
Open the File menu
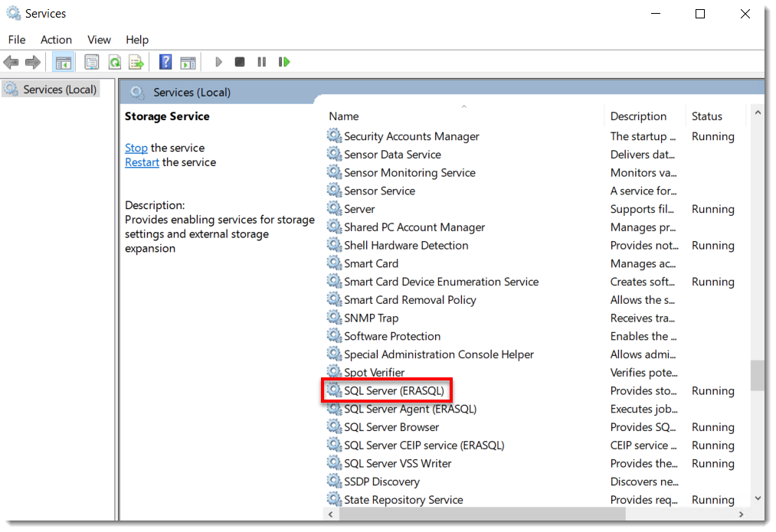pyautogui.click(x=17, y=40)
